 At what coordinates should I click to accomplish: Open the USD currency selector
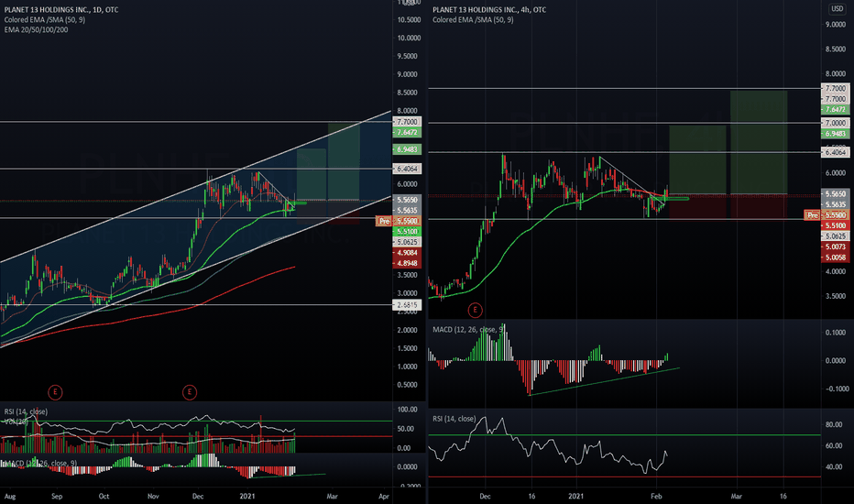[x=837, y=9]
